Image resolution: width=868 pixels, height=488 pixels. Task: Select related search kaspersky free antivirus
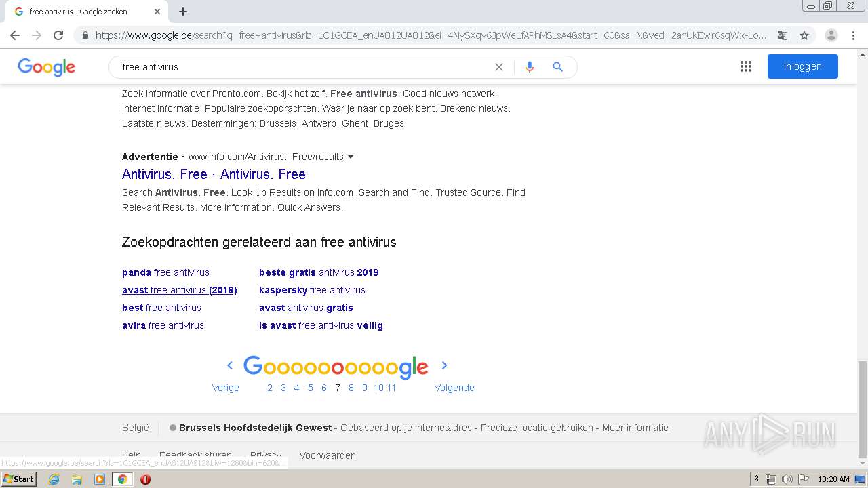pyautogui.click(x=312, y=290)
